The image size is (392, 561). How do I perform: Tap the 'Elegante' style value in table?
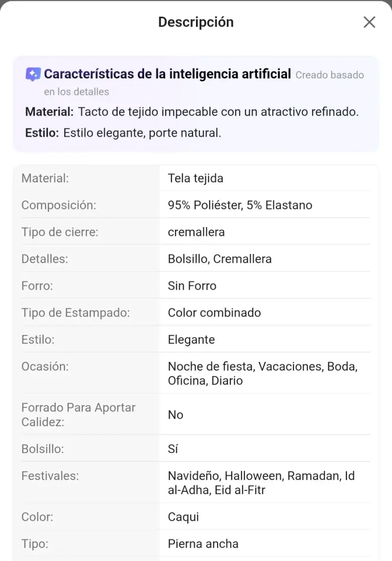pyautogui.click(x=192, y=339)
